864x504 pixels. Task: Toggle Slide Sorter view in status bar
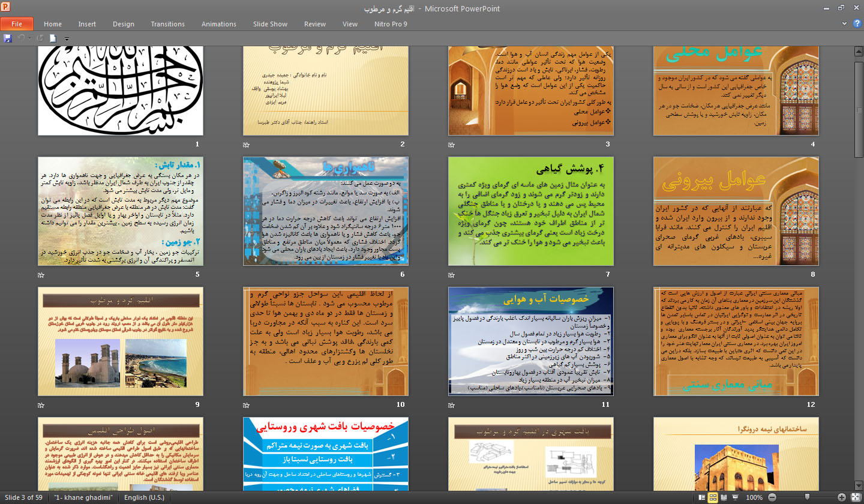coord(713,497)
